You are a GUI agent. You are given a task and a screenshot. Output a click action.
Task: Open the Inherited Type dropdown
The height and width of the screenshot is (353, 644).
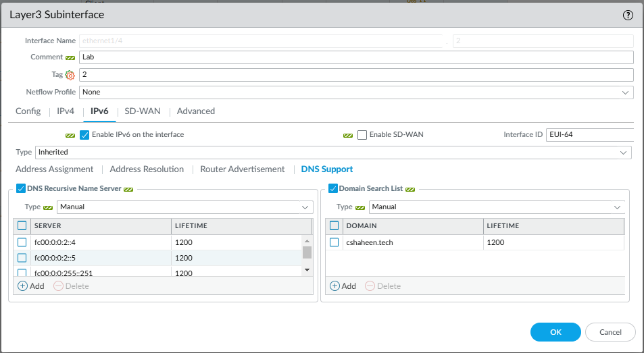[x=332, y=153]
